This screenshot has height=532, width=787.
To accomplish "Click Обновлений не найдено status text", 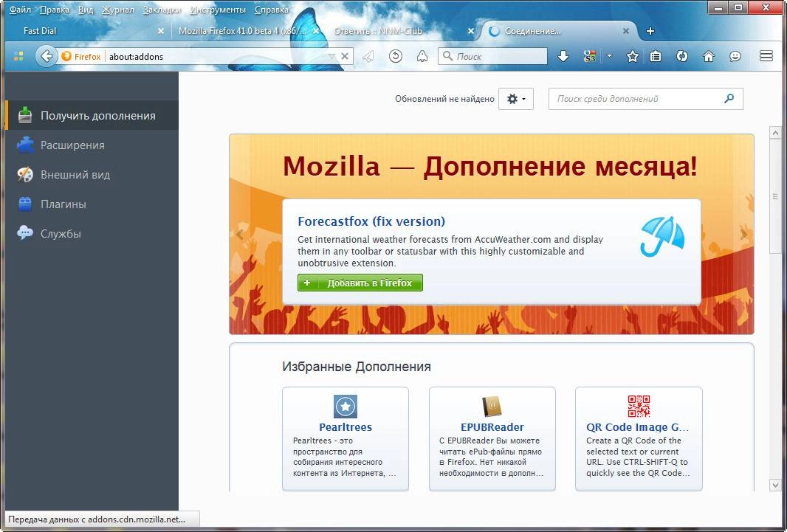I will (444, 99).
